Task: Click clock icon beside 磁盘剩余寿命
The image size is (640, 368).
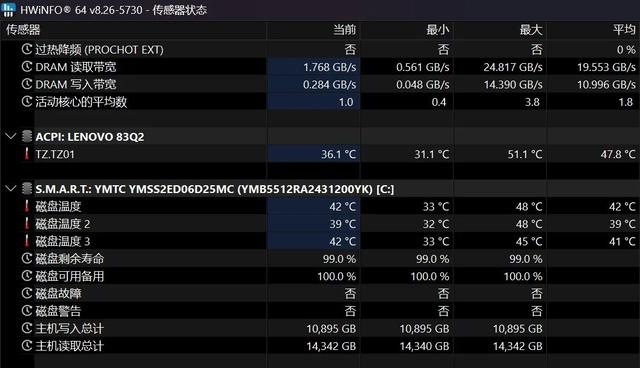Action: point(27,259)
